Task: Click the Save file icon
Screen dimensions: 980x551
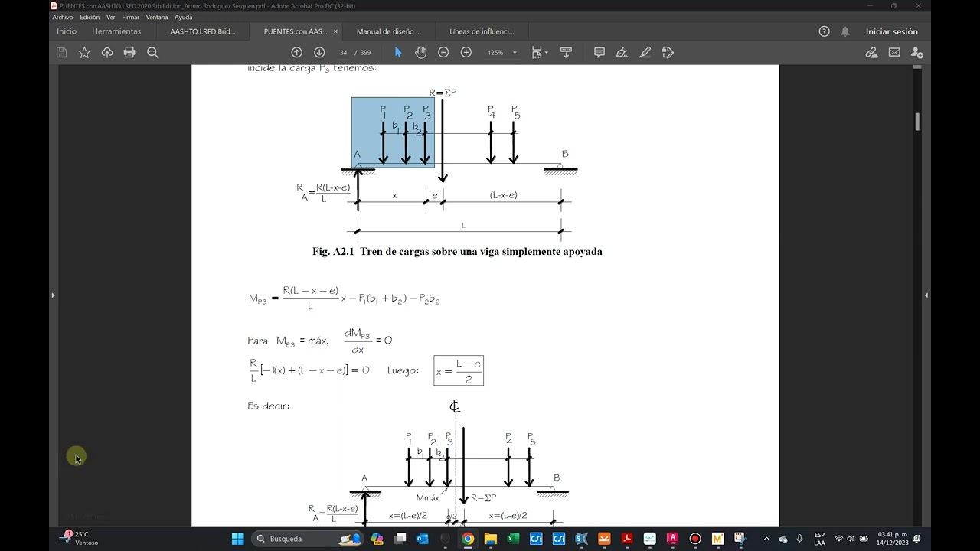Action: point(62,52)
